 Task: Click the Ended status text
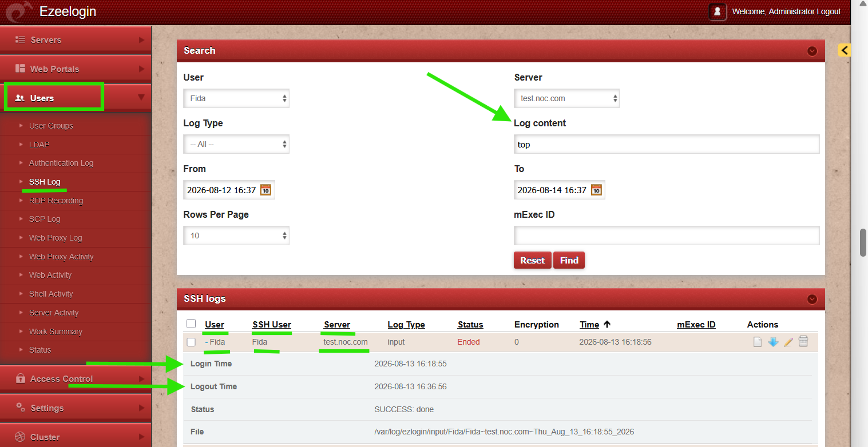(x=469, y=342)
